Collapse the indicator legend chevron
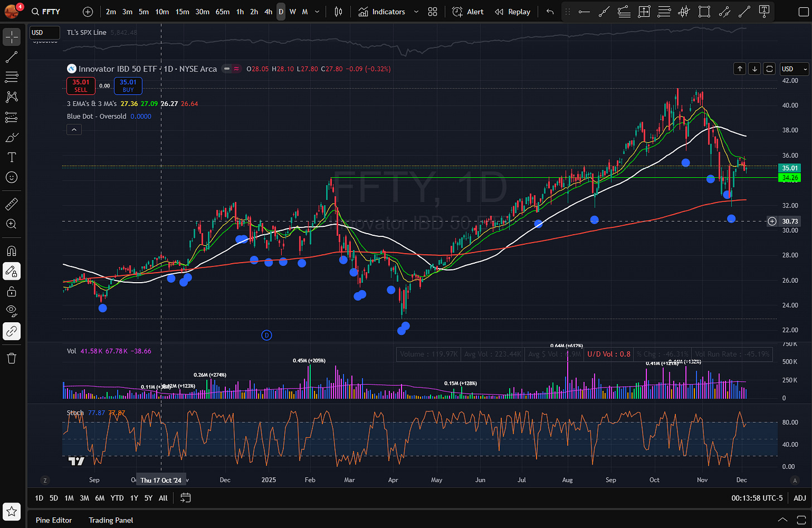Viewport: 812px width, 528px height. click(74, 130)
